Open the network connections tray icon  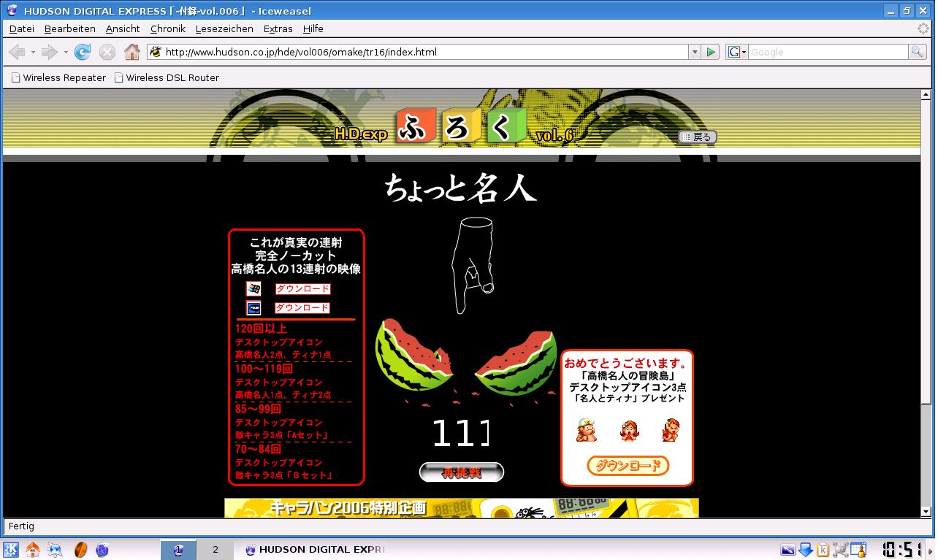(840, 550)
